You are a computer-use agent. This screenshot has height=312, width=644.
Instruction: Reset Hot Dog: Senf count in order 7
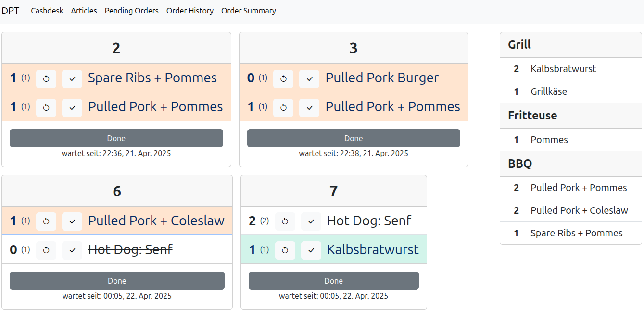(285, 221)
